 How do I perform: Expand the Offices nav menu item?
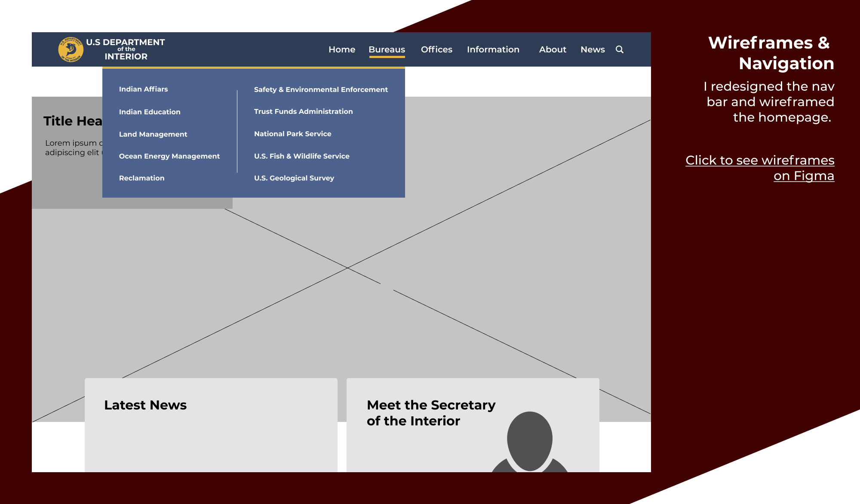pyautogui.click(x=436, y=49)
